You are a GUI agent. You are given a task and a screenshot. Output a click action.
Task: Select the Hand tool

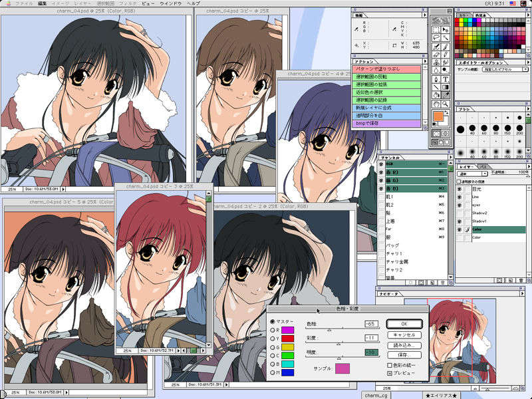coord(437,104)
